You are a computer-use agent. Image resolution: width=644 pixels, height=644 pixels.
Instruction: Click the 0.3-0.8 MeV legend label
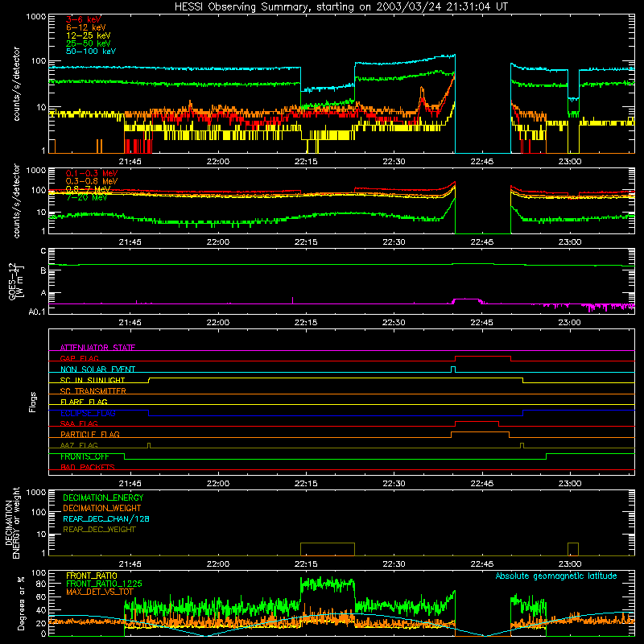point(92,181)
